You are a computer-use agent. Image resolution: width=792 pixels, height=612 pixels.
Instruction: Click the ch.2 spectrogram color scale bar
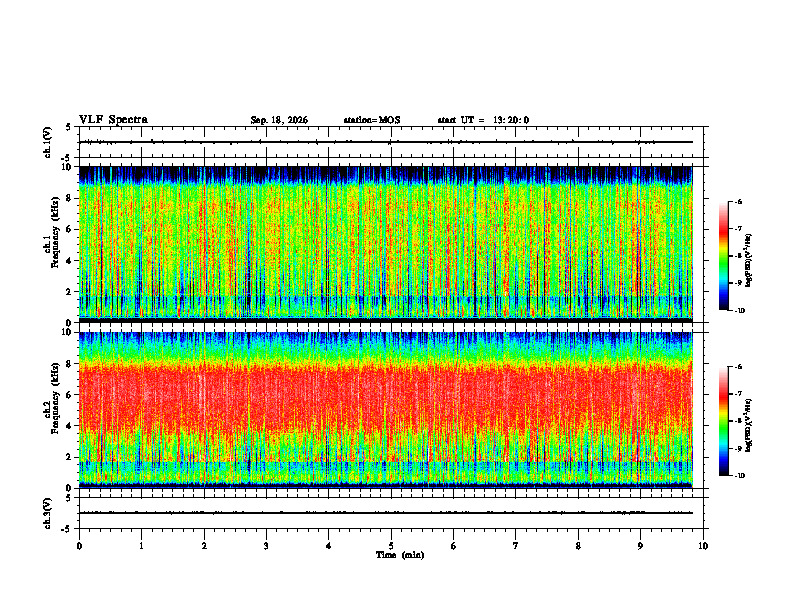tap(723, 421)
